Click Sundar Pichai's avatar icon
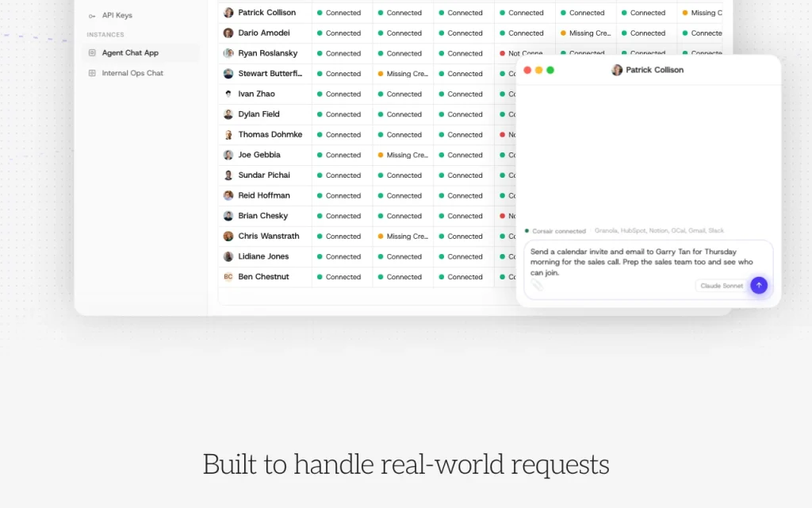The width and height of the screenshot is (812, 508). pos(228,175)
